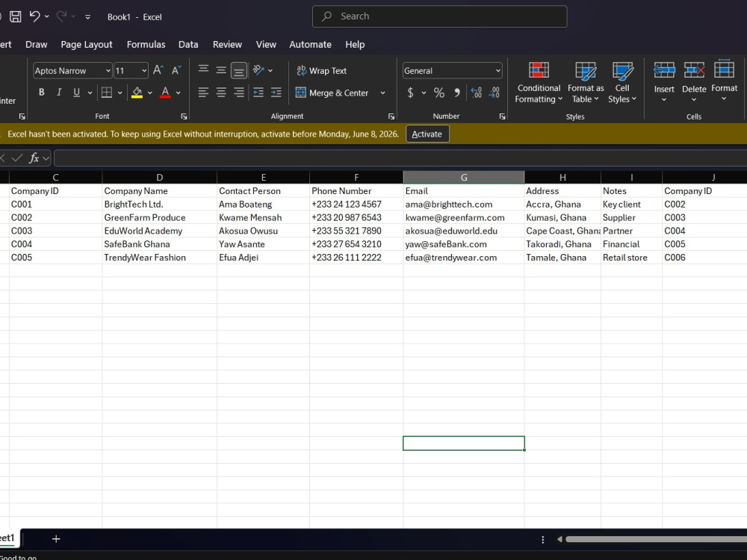The width and height of the screenshot is (747, 560).
Task: Expand the borders options arrow
Action: [x=120, y=93]
